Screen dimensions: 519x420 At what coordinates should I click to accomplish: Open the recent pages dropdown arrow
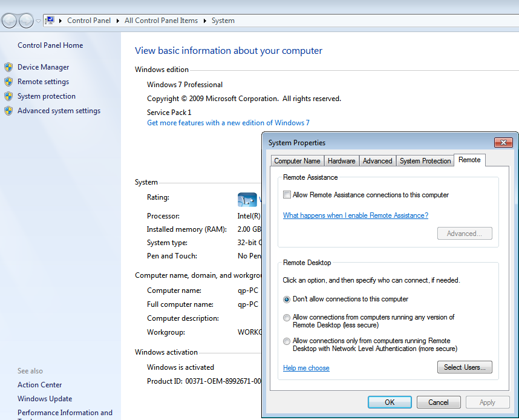tap(38, 21)
